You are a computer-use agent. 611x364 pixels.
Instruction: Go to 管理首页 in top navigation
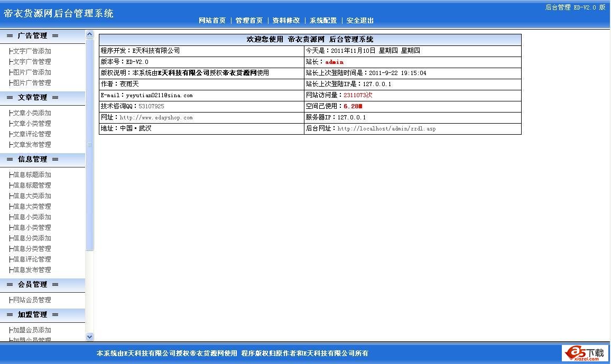tap(249, 20)
